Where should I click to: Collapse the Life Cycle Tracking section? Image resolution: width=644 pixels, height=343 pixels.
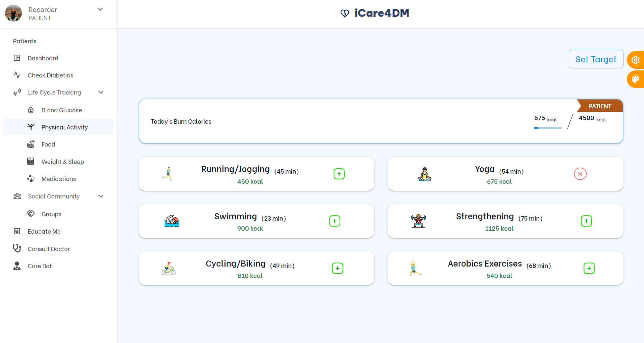[x=101, y=92]
